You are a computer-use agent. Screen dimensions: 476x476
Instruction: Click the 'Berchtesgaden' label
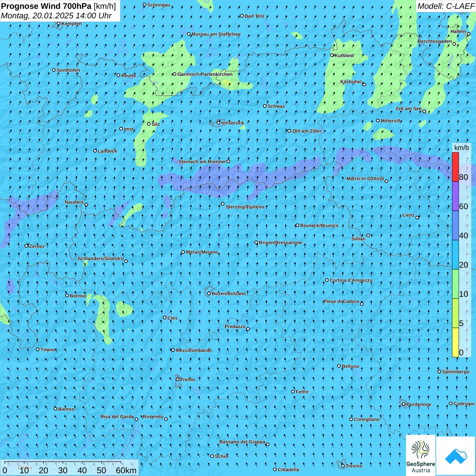pos(435,41)
